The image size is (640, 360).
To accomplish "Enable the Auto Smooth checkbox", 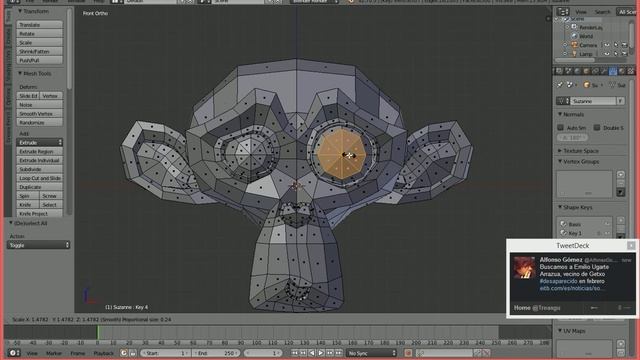I will pyautogui.click(x=560, y=128).
